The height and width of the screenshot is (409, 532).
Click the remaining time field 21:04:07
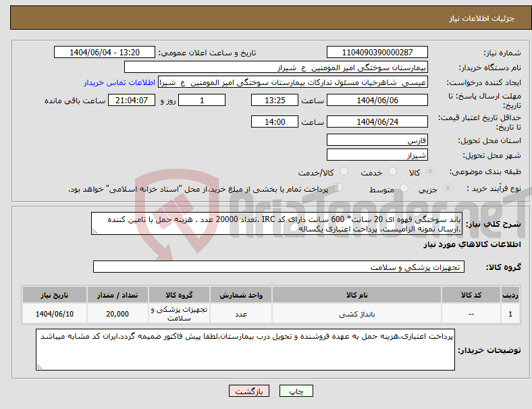tap(132, 101)
